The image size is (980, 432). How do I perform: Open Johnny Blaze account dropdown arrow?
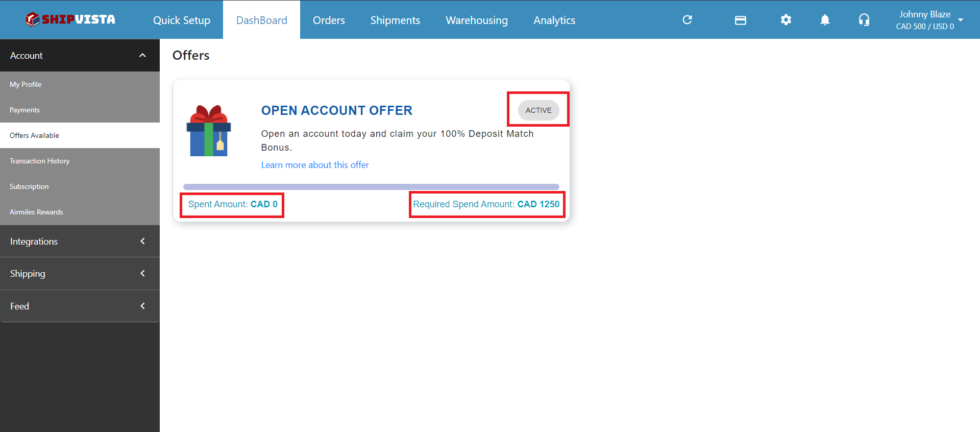[961, 20]
